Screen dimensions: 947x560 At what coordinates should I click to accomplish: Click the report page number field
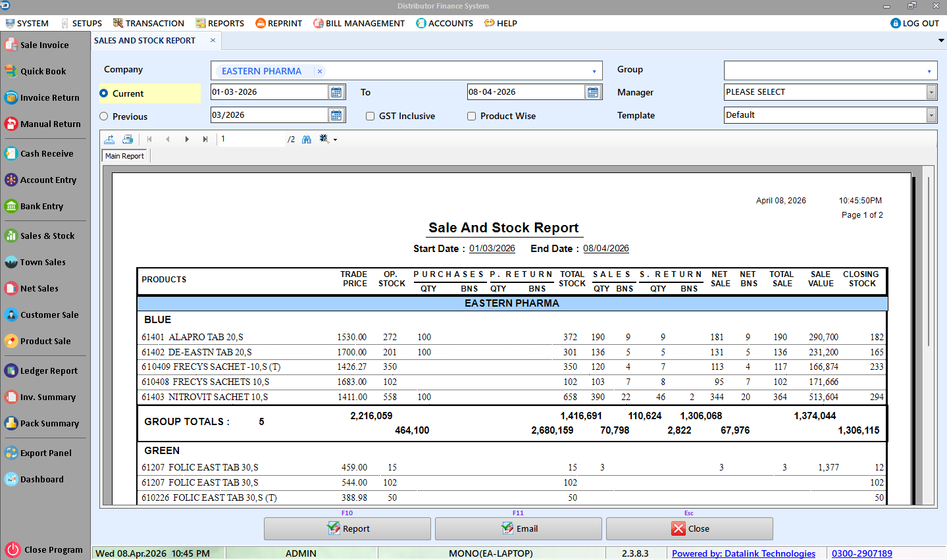click(x=251, y=139)
